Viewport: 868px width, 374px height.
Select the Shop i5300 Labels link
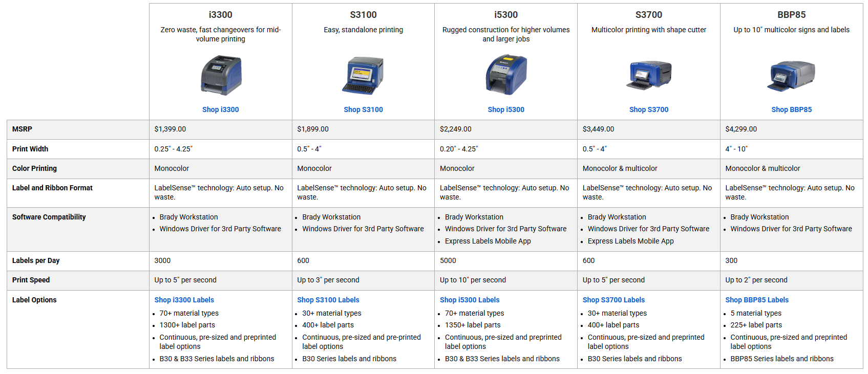pos(470,300)
